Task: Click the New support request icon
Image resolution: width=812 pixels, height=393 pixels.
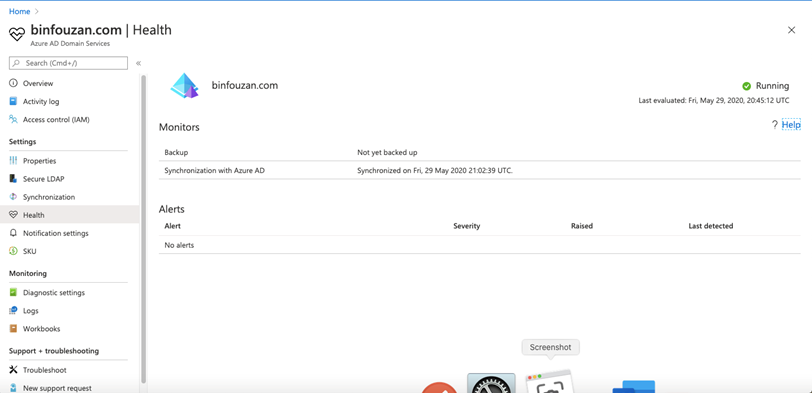Action: [x=13, y=388]
